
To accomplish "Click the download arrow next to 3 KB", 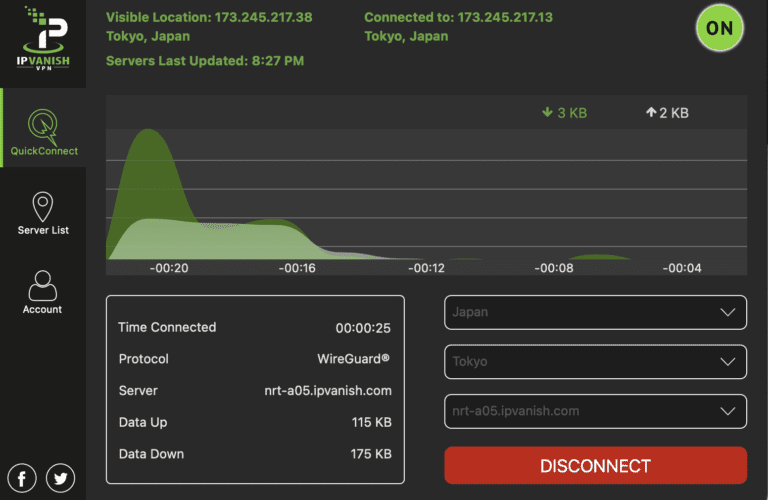I will click(x=547, y=113).
